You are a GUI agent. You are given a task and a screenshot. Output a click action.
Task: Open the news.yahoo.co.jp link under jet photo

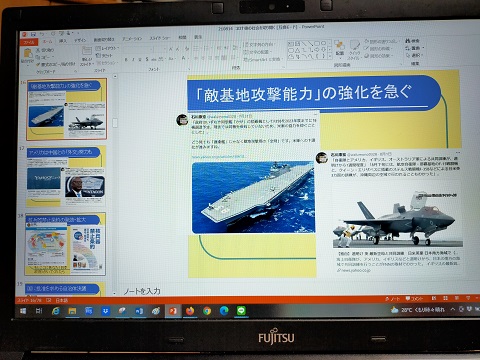(x=354, y=270)
